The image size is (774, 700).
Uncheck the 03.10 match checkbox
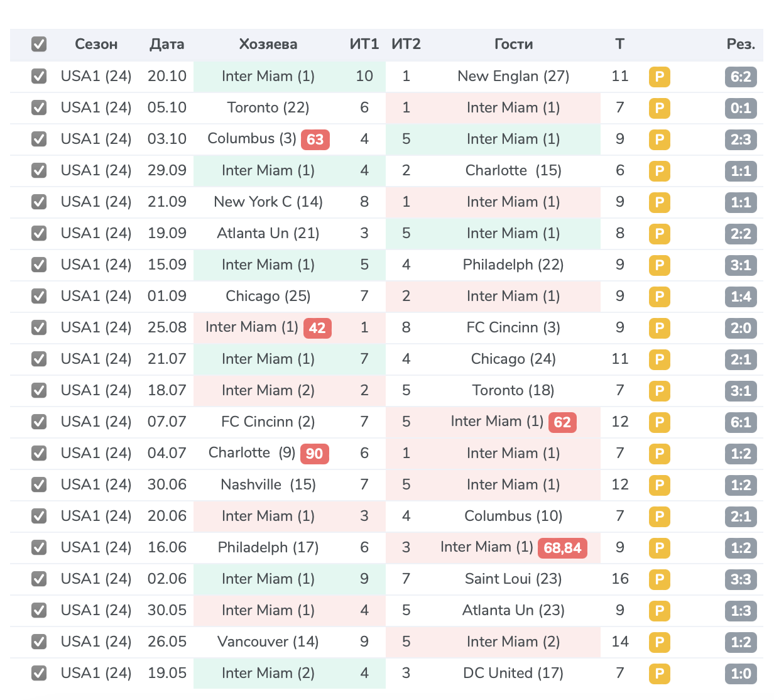[39, 139]
